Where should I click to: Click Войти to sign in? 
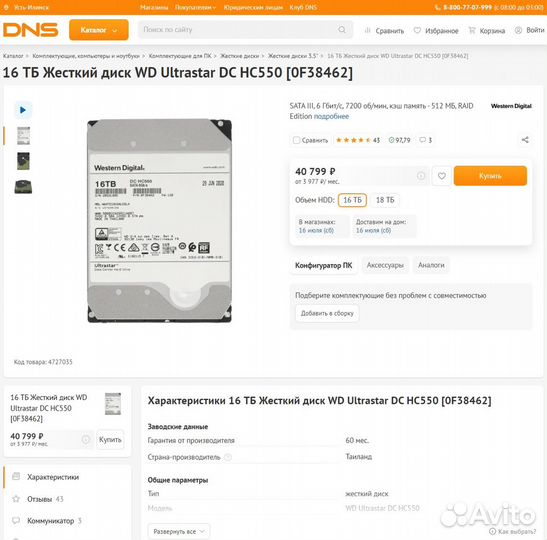point(530,30)
